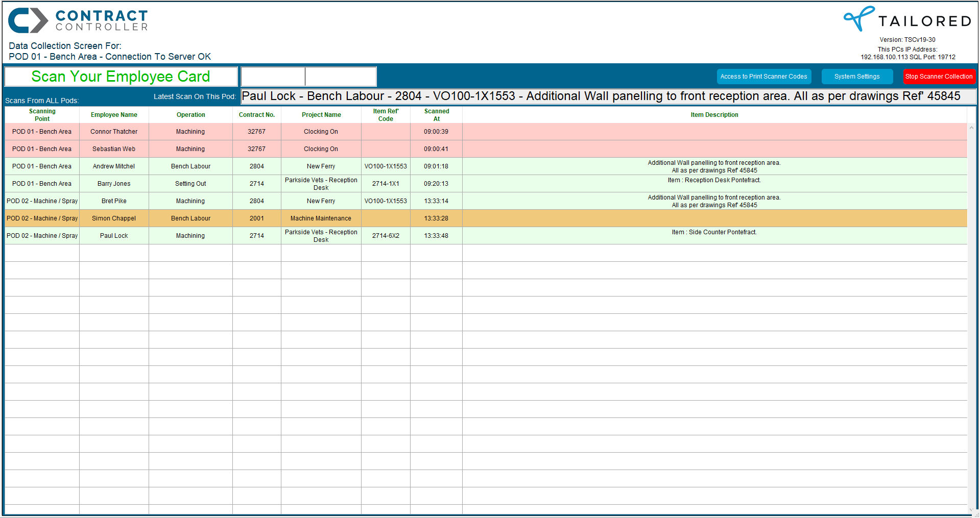Click the Scanned At column header
Screen dimensions: 980x518
point(437,115)
